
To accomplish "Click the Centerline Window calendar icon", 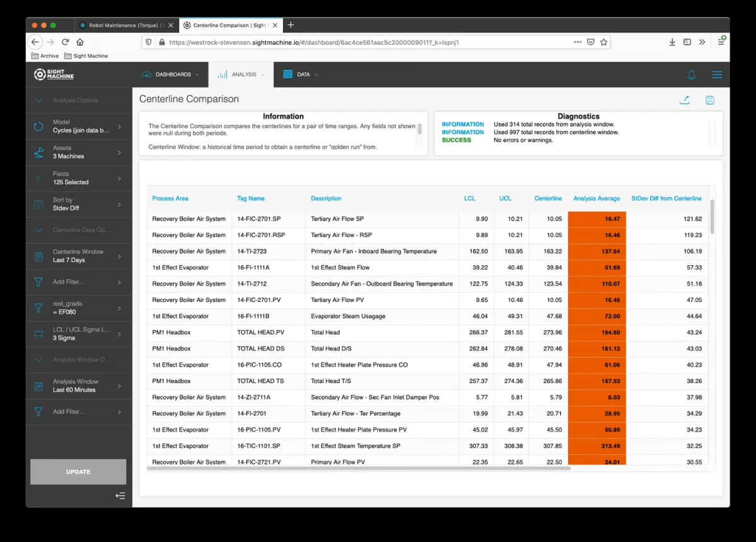I will pos(38,256).
